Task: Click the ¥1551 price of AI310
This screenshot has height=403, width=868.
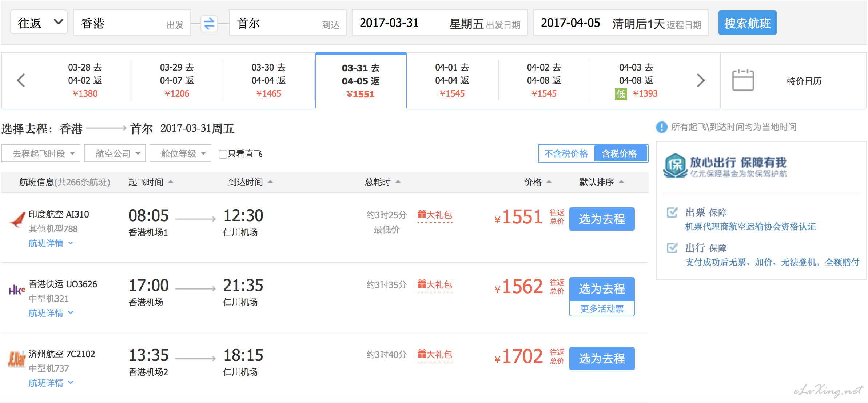Action: 518,218
